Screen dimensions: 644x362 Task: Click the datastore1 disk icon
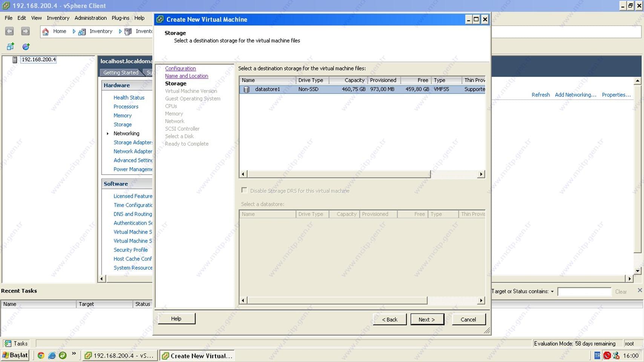coord(247,89)
